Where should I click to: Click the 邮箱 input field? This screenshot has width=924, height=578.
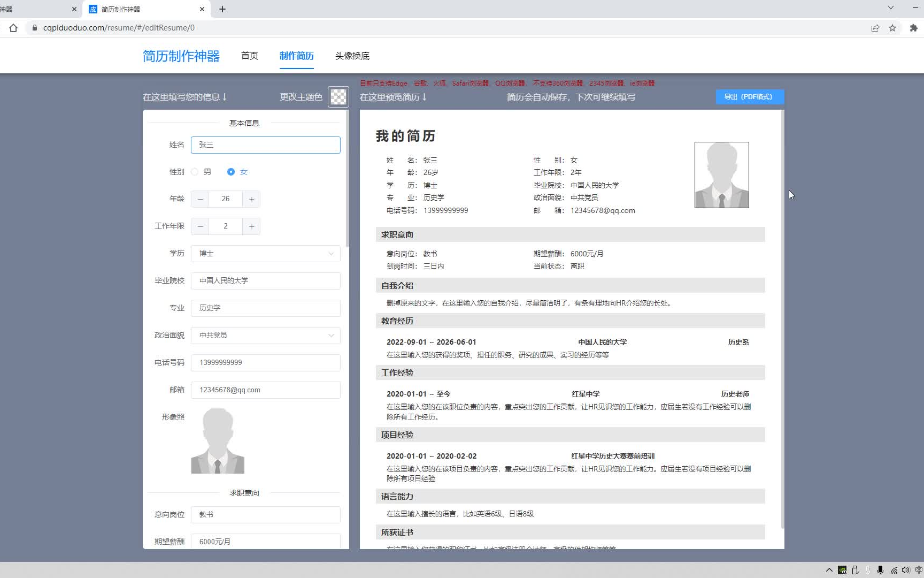(266, 390)
